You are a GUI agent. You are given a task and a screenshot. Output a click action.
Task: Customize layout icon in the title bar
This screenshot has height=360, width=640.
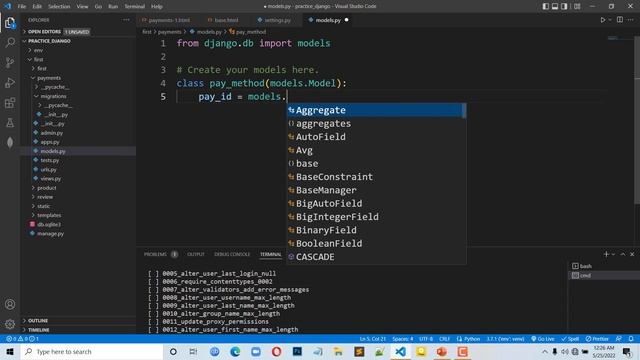577,6
